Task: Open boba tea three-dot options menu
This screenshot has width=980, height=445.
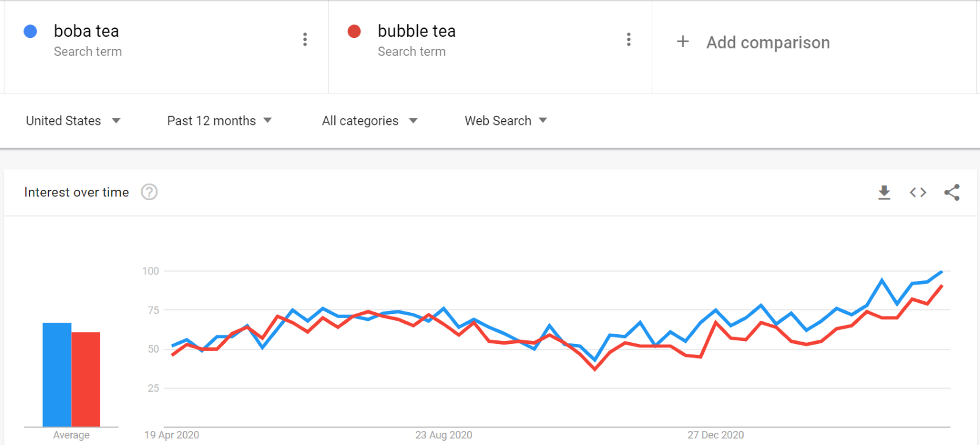Action: (305, 40)
